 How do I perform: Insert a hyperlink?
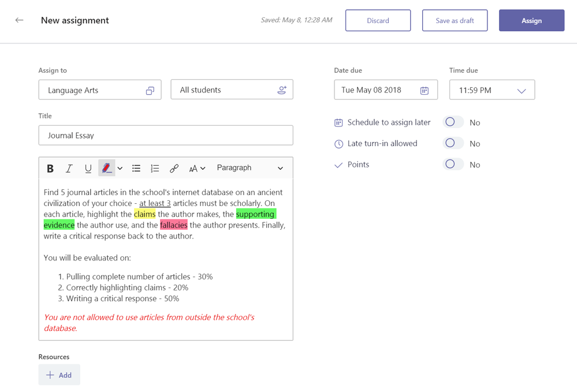pos(174,169)
